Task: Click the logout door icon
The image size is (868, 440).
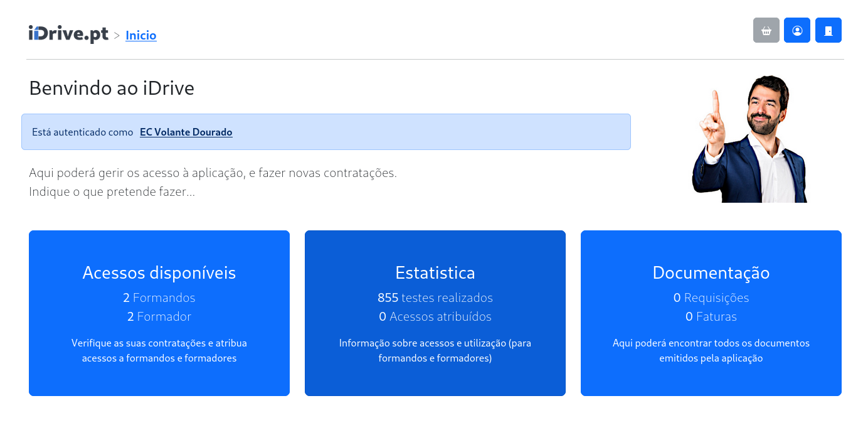Action: coord(828,30)
